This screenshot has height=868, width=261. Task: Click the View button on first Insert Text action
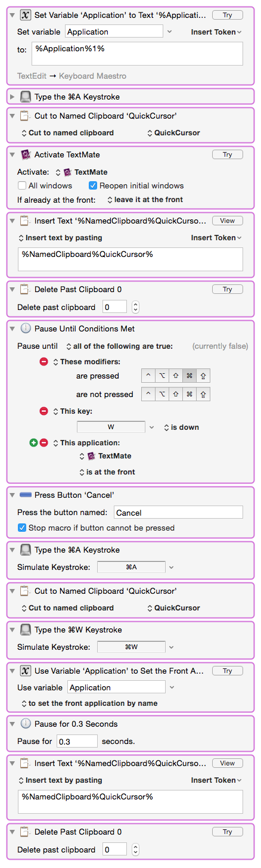pos(228,221)
